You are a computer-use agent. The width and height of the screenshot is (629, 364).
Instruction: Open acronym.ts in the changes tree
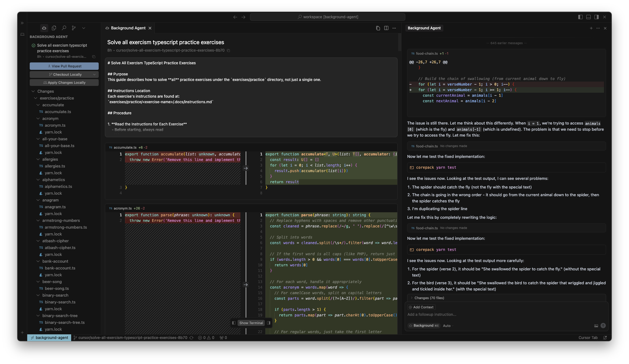click(55, 125)
